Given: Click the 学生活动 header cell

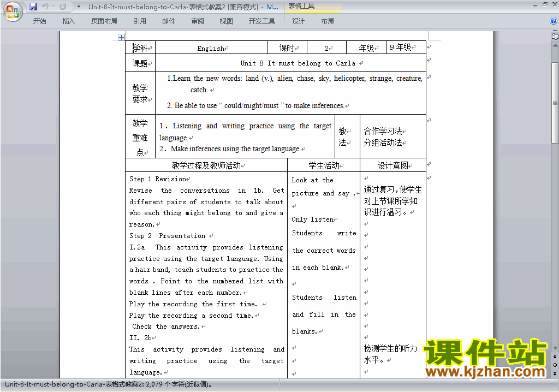Looking at the screenshot, I should tap(324, 165).
